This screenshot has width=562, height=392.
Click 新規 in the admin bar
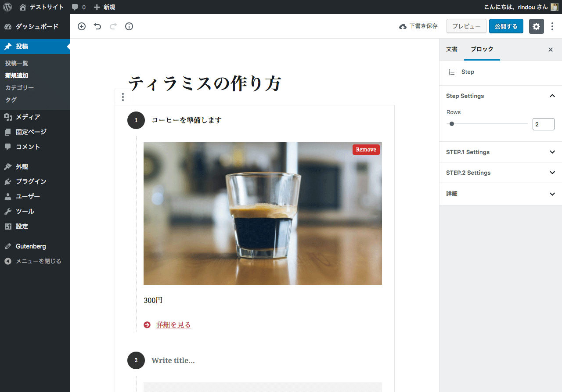(x=104, y=7)
